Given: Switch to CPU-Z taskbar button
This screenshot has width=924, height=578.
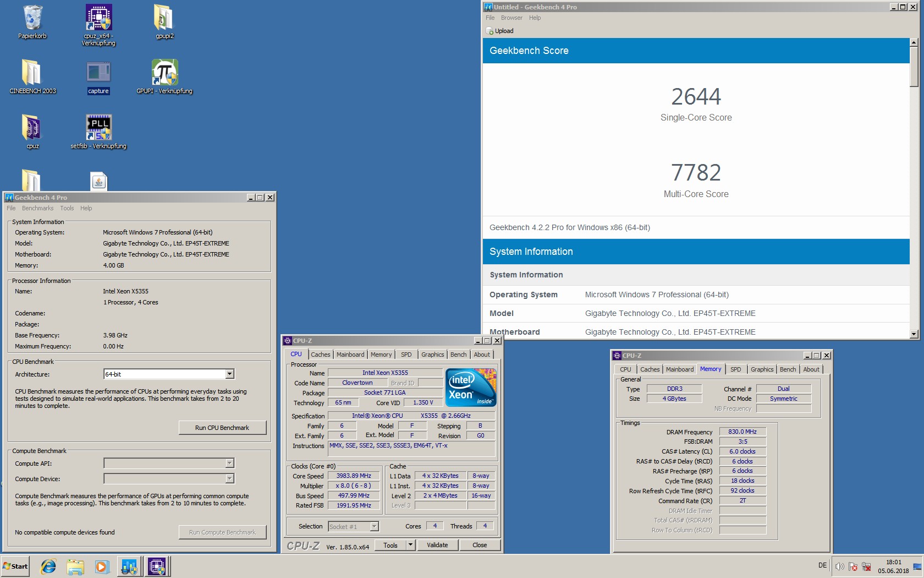Looking at the screenshot, I should pos(157,566).
